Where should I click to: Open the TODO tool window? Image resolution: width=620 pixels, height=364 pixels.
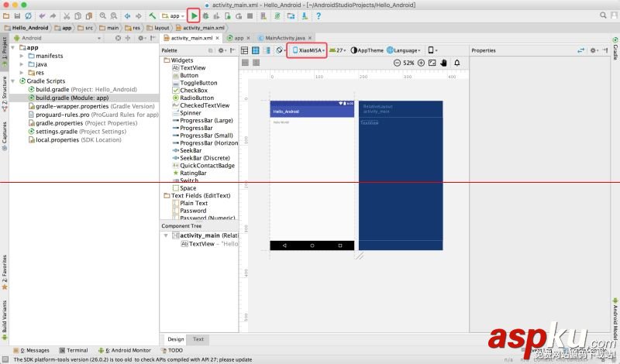pos(172,350)
